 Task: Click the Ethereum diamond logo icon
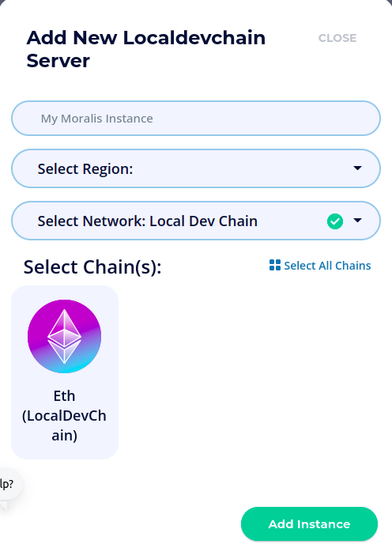coord(64,336)
